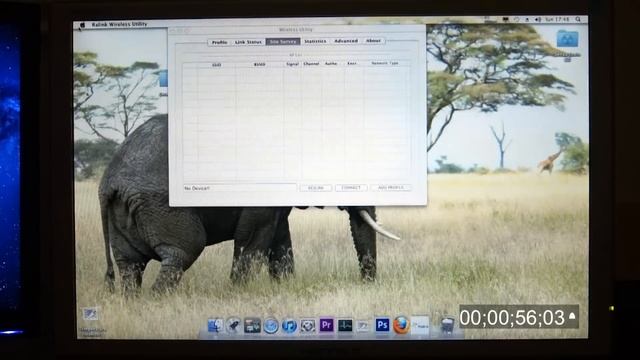Switch to the Link Status tab
This screenshot has width=640, height=360.
(x=248, y=42)
